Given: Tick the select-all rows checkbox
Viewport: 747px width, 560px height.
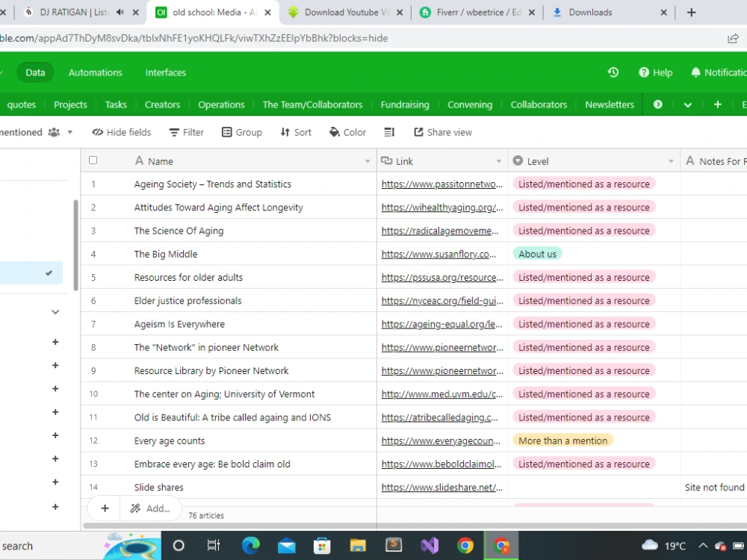Looking at the screenshot, I should pos(93,161).
